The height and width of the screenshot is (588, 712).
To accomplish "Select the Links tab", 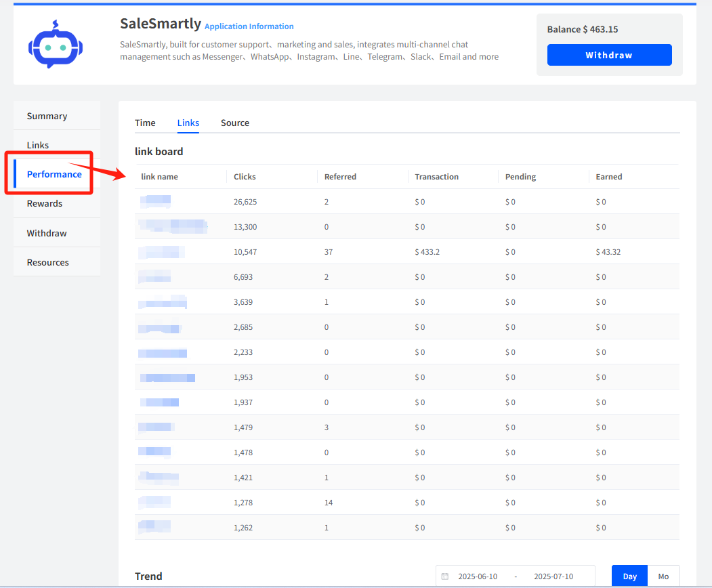I will tap(188, 123).
